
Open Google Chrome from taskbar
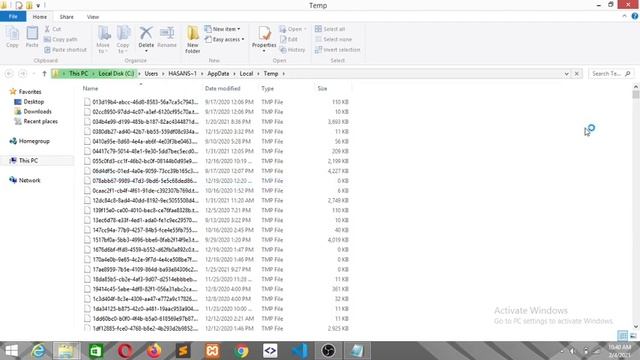(241, 351)
